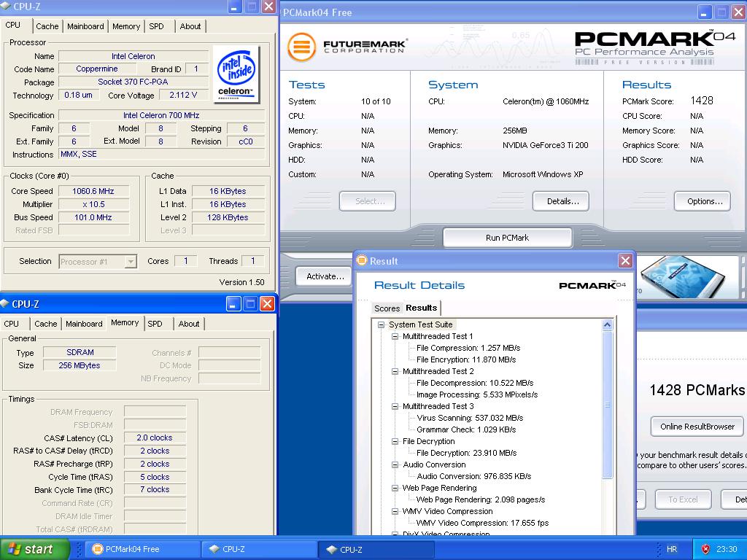Close the Result dialog
Image resolution: width=747 pixels, height=560 pixels.
click(625, 261)
